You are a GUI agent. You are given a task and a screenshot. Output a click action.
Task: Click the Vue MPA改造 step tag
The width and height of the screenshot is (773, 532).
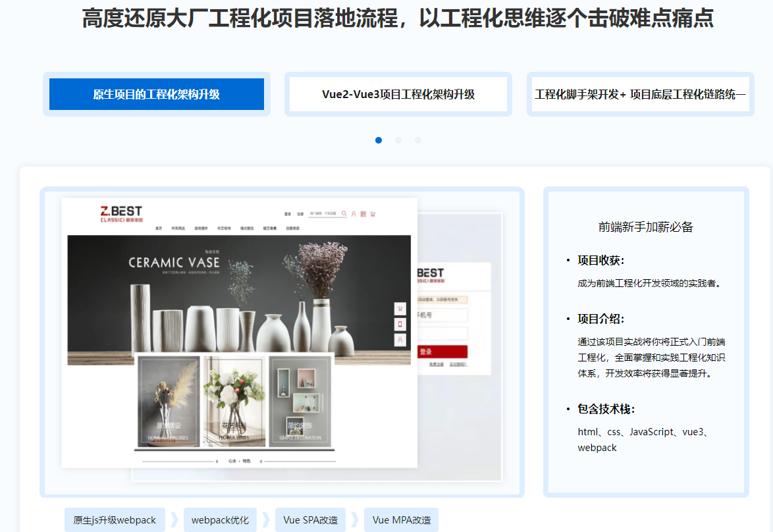(x=402, y=520)
